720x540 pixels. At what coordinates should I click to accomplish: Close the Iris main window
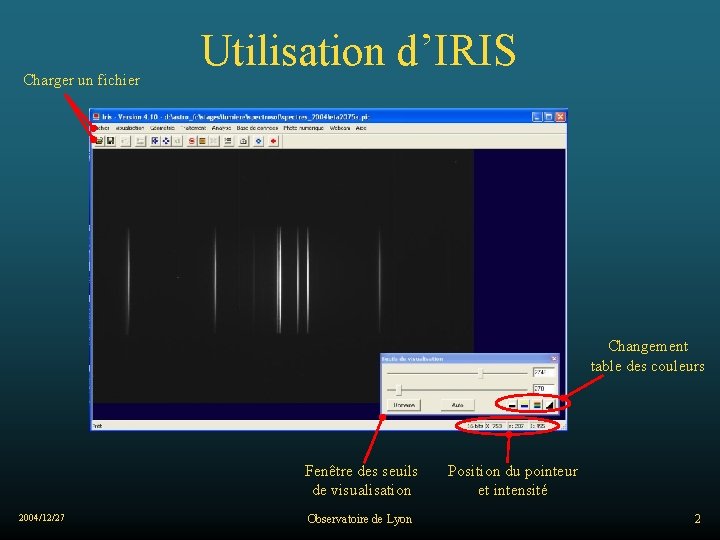pos(560,117)
